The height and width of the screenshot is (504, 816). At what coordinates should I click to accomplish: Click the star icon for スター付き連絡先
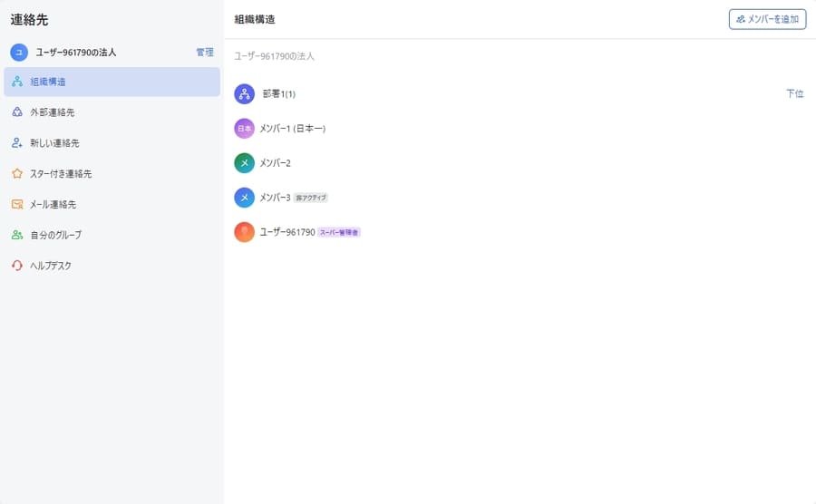click(17, 174)
